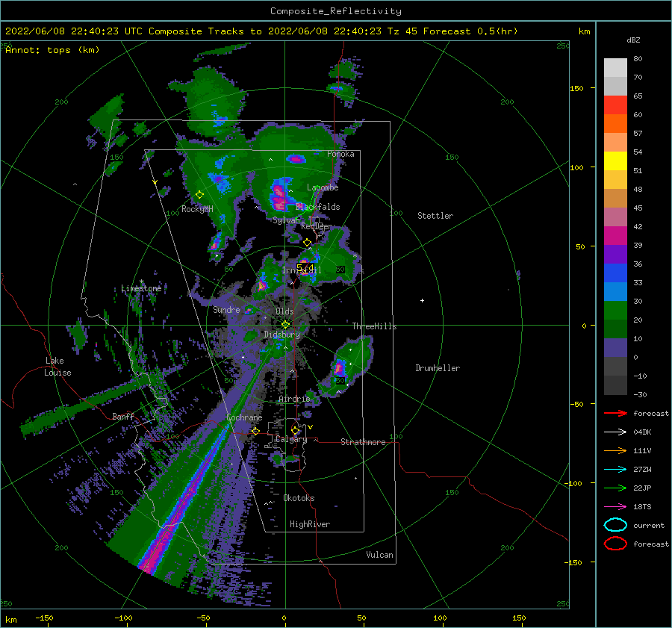Click the Lake Louise label
Viewport: 672px width, 628px height.
click(x=57, y=367)
